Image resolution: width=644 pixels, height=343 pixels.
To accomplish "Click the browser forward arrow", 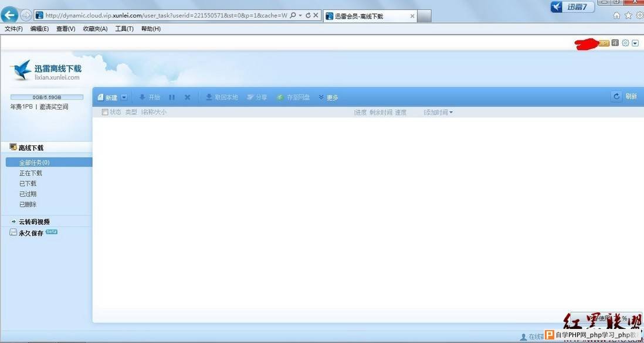I will click(x=25, y=16).
